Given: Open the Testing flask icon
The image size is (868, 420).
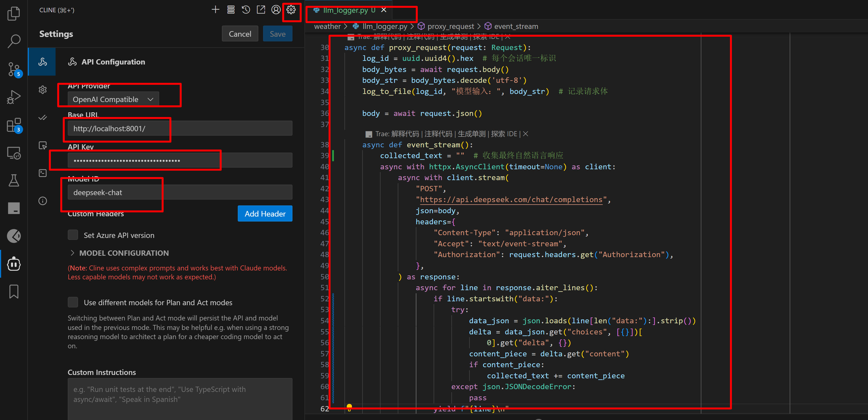Looking at the screenshot, I should pyautogui.click(x=14, y=181).
